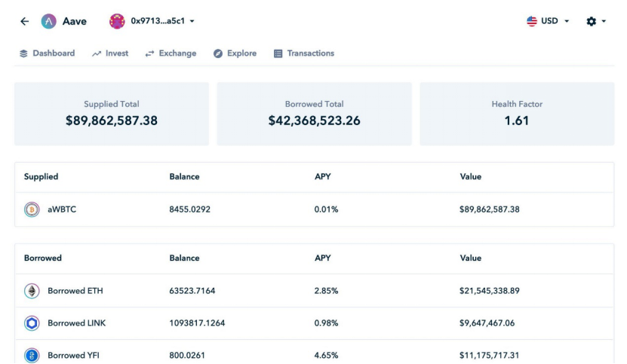Open the settings gear dropdown
The image size is (627, 364).
pyautogui.click(x=596, y=21)
